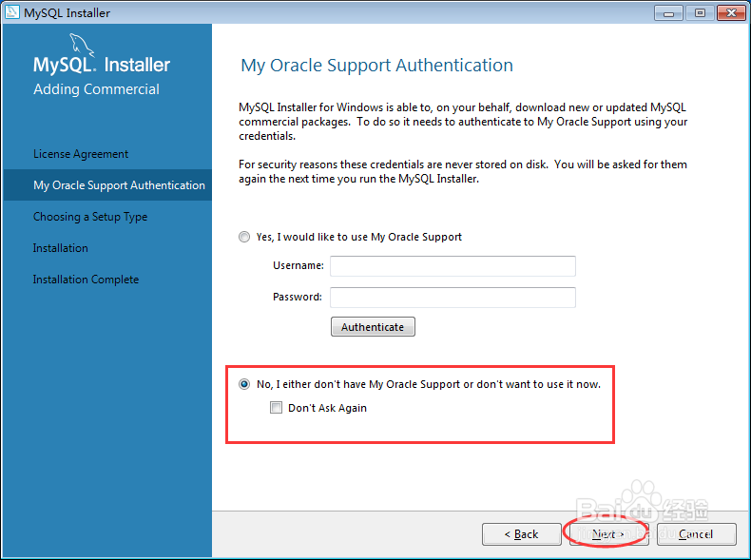Select Installation Complete step in sidebar

86,280
